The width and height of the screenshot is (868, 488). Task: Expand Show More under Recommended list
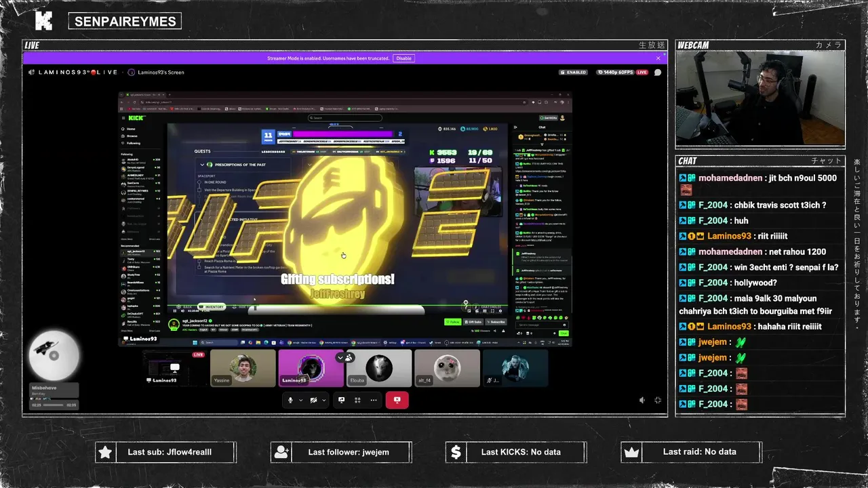[127, 331]
